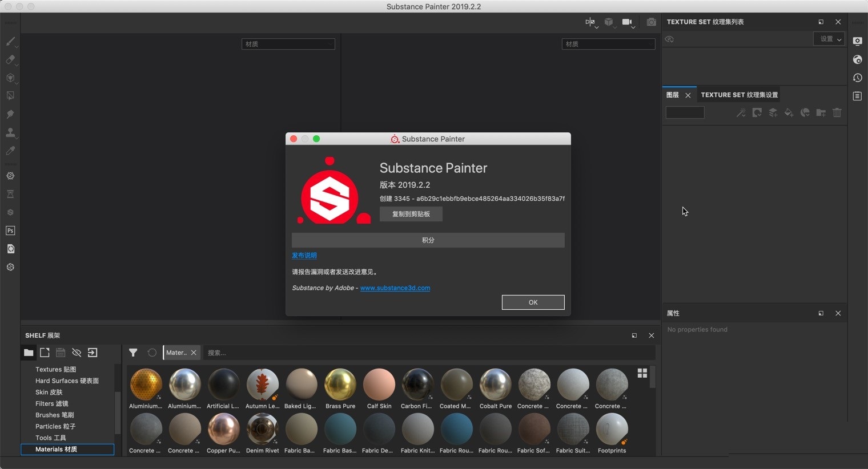Toggle texture set visibility eye icon

point(669,39)
